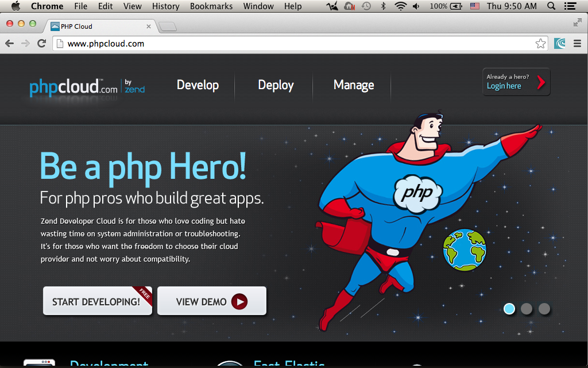Toggle fullscreen with the expand arrows icon

pyautogui.click(x=578, y=23)
